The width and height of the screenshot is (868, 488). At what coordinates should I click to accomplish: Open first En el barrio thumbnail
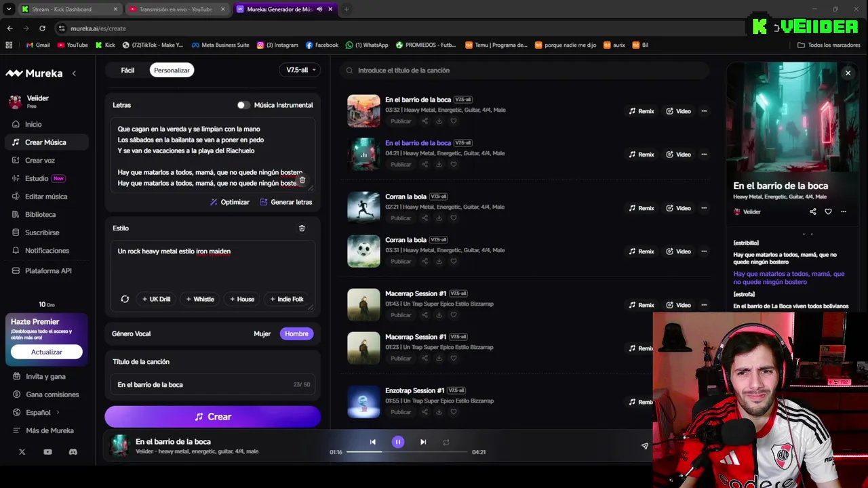click(364, 110)
